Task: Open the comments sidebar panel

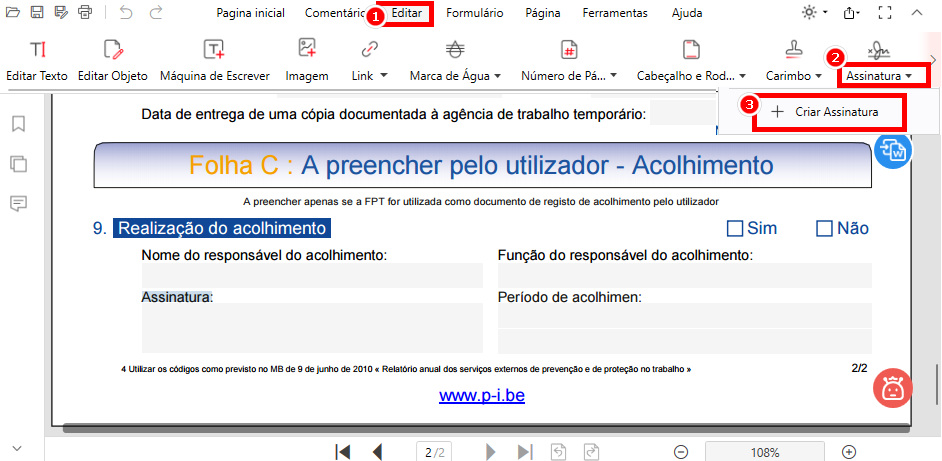Action: (19, 204)
